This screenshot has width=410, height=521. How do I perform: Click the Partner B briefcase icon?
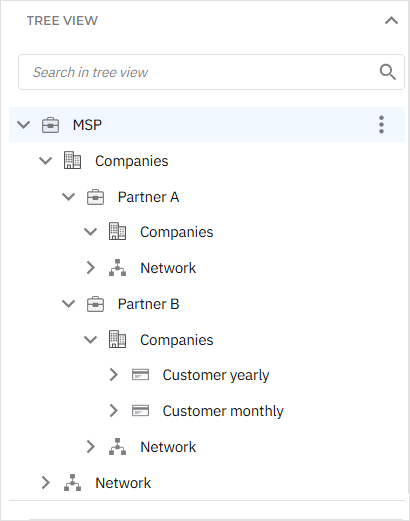click(95, 304)
